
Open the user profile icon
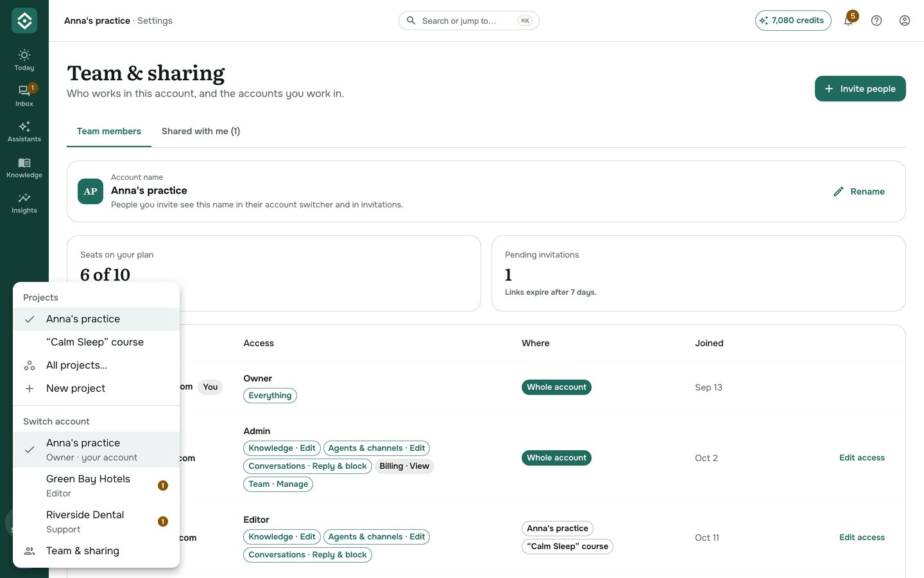(905, 21)
